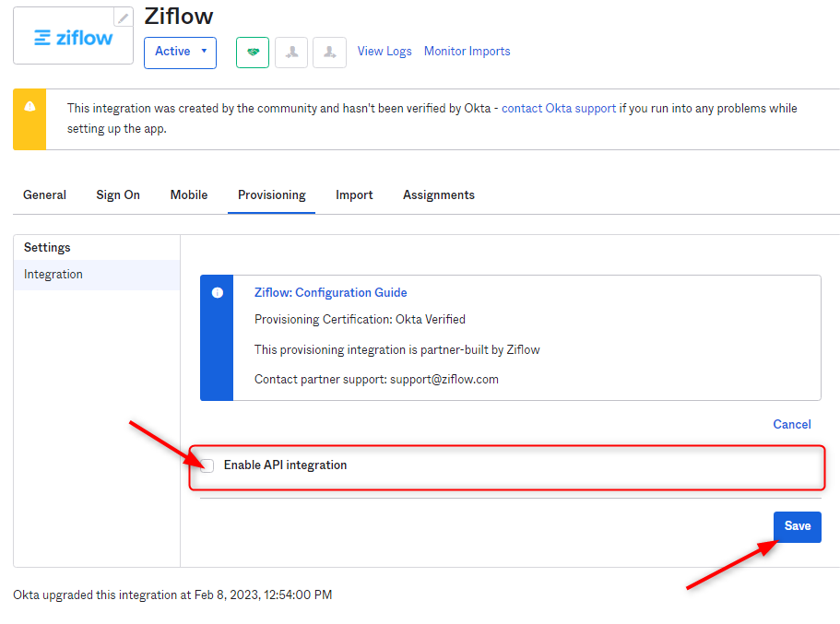
Task: Go to the Import tab
Action: [x=354, y=195]
